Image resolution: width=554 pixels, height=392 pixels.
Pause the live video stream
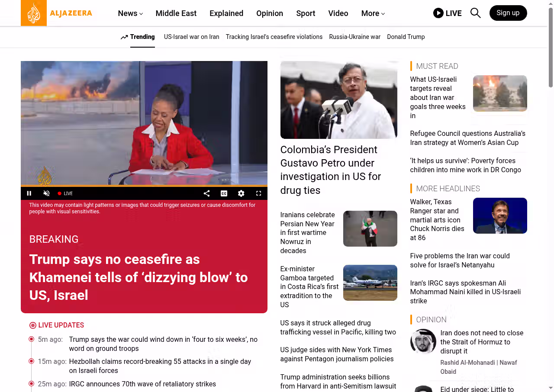point(29,193)
